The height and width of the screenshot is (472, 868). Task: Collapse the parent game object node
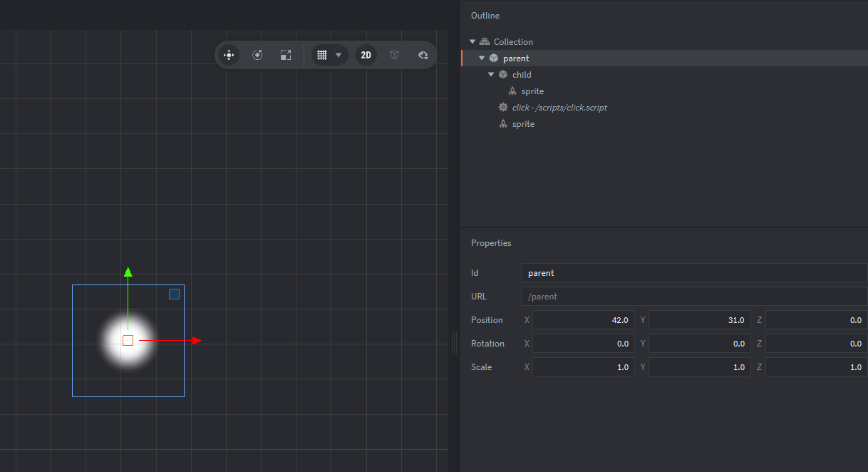(x=482, y=58)
